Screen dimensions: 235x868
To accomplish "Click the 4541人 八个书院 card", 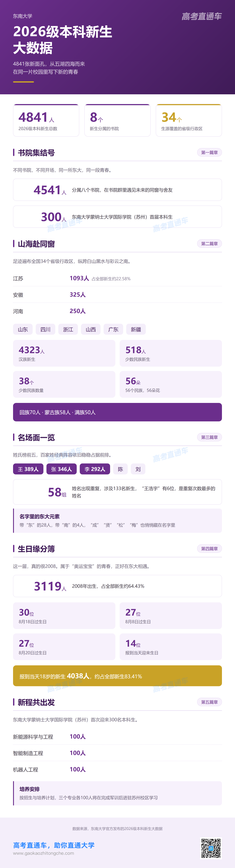I will pyautogui.click(x=117, y=190).
